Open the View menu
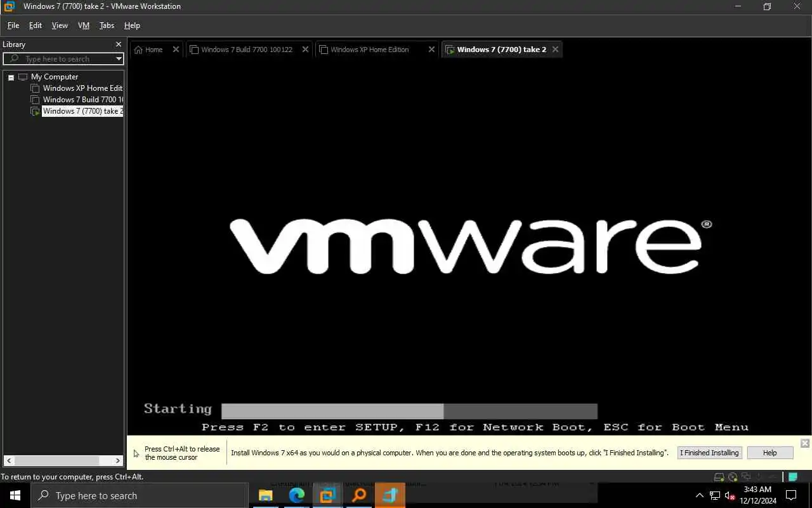812x508 pixels. click(60, 25)
